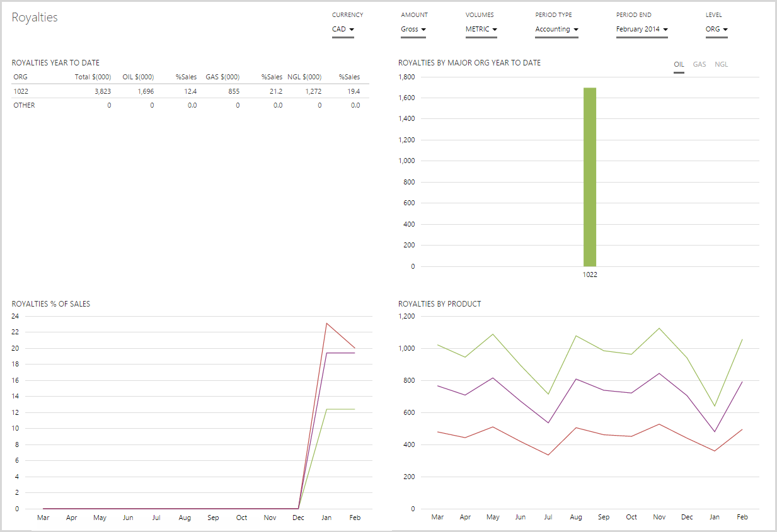
Task: Select the OIL tab in chart
Action: (x=679, y=64)
